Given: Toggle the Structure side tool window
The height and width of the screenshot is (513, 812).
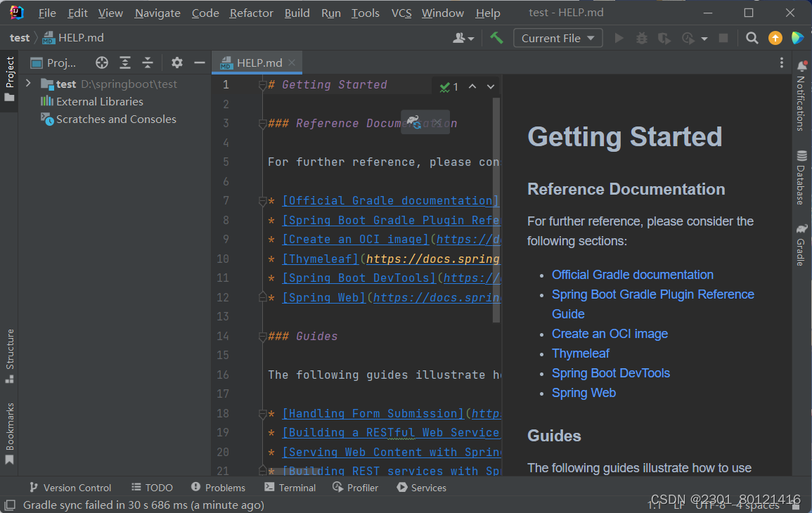Looking at the screenshot, I should point(9,356).
